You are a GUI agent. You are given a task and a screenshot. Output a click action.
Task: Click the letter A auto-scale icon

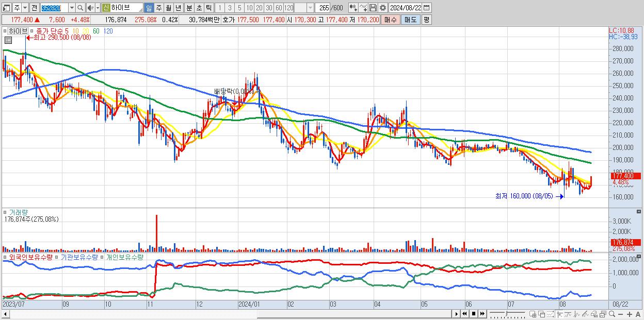(638, 314)
